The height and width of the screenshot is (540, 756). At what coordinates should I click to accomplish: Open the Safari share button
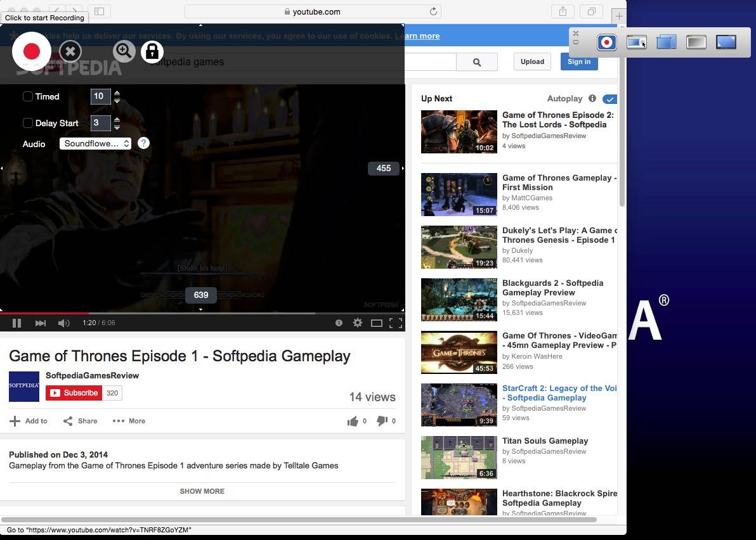pyautogui.click(x=563, y=11)
